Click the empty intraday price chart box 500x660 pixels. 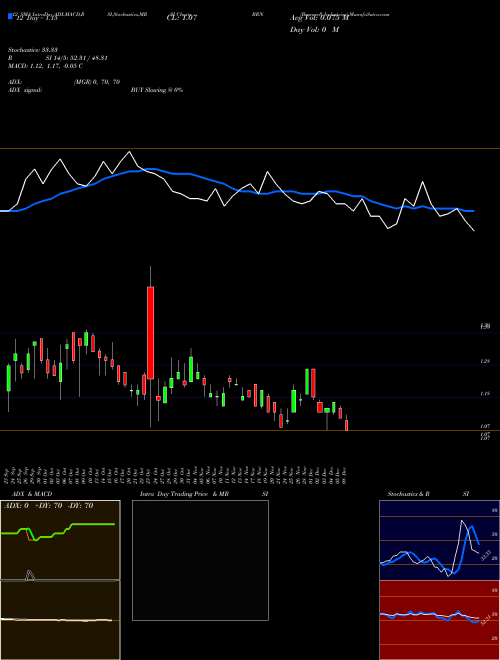[200, 560]
